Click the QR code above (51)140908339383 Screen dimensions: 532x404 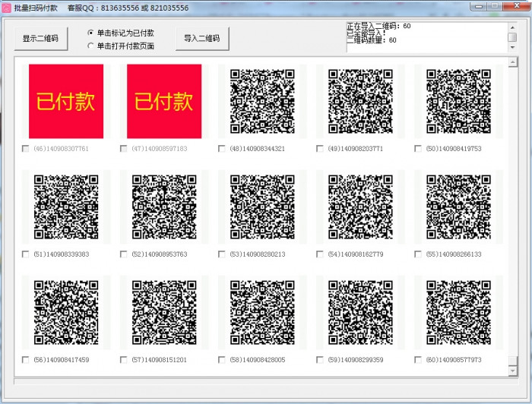click(66, 207)
